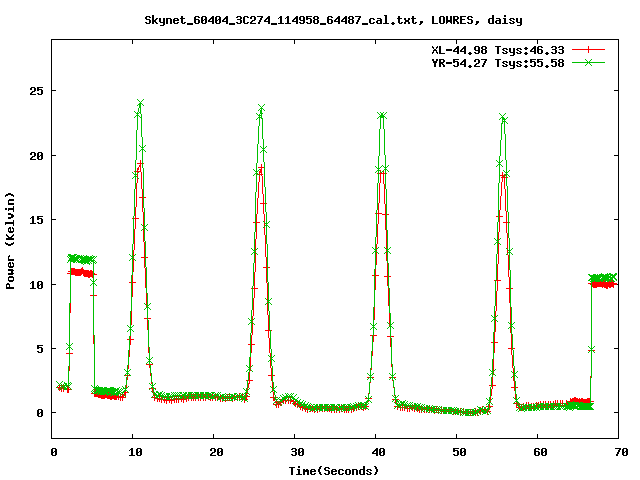640x480 pixels.
Task: Click the YR-54.27 Tsys:55.58 legend entry
Action: pos(498,63)
